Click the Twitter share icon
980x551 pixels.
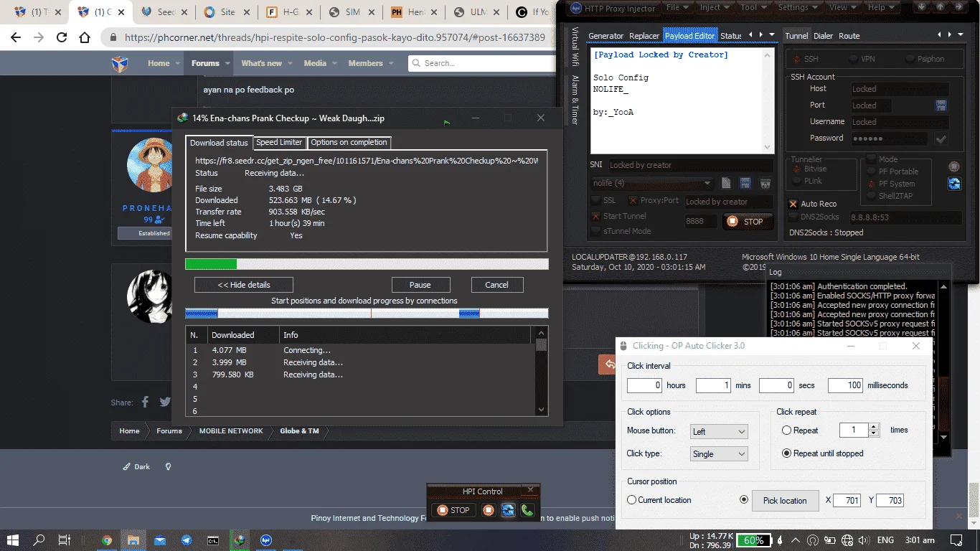[x=165, y=402]
